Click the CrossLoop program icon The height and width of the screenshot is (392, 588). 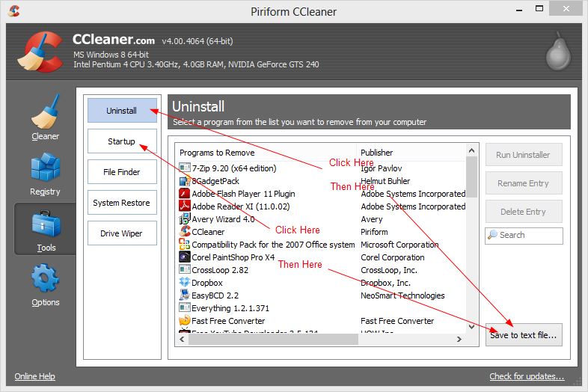click(185, 269)
